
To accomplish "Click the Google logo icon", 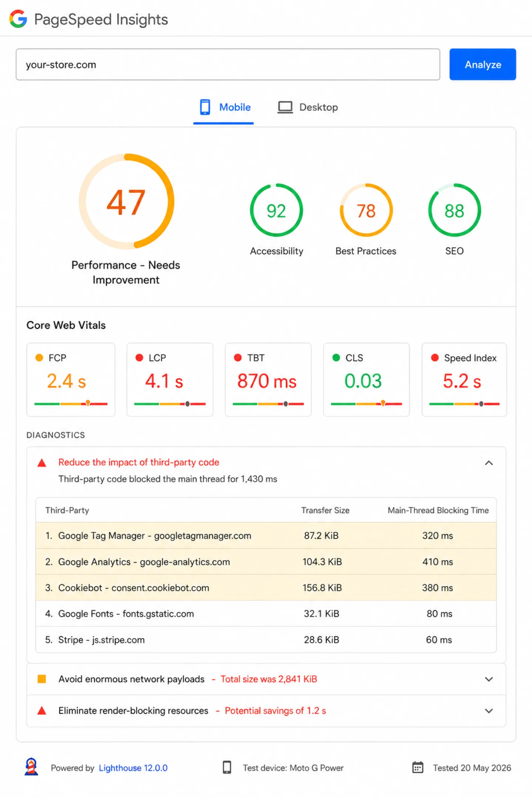I will coord(18,19).
